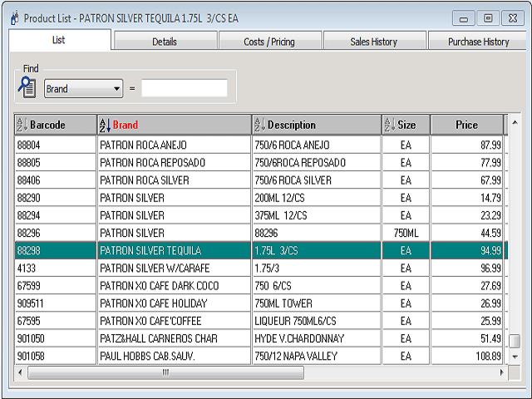The image size is (532, 399).
Task: Click the Brand column A-Z sort icon
Action: click(x=105, y=126)
